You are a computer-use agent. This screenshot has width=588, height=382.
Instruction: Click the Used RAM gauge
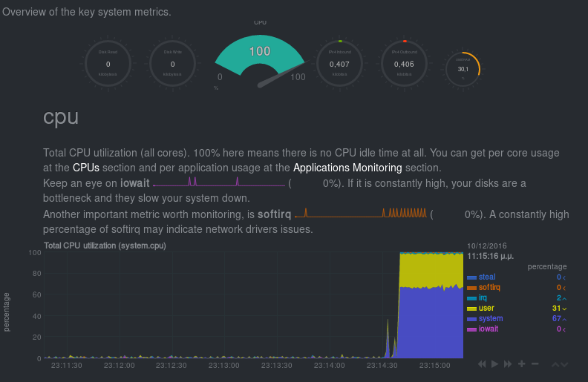pyautogui.click(x=463, y=69)
